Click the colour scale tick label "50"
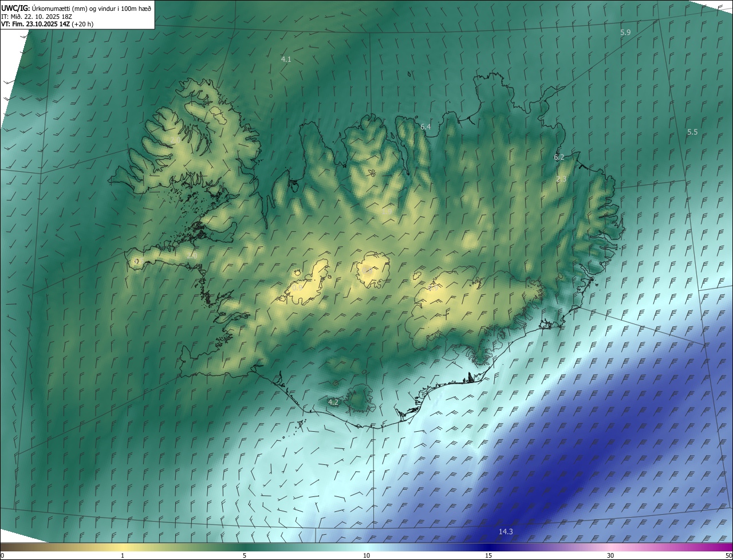 click(728, 555)
